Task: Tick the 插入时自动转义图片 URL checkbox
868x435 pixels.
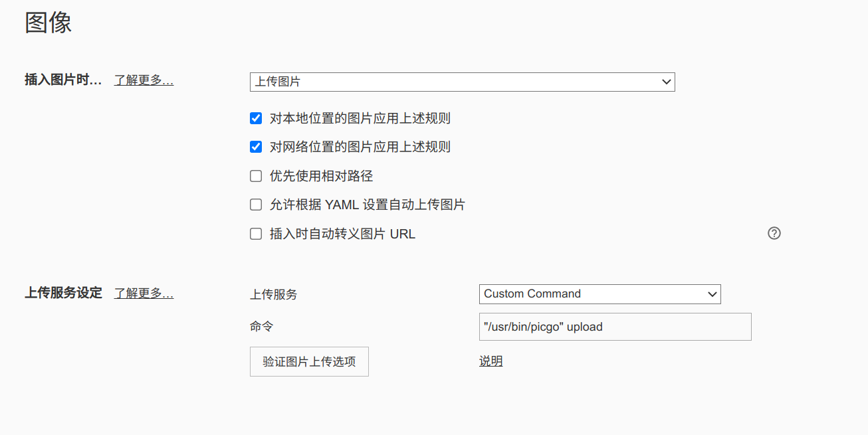Action: (256, 234)
